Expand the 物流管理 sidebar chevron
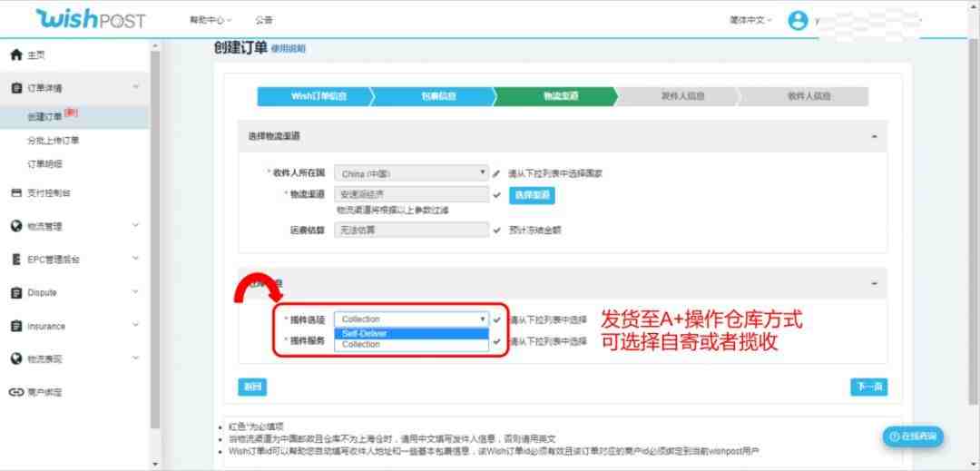Screen dimensions: 980x471 135,225
